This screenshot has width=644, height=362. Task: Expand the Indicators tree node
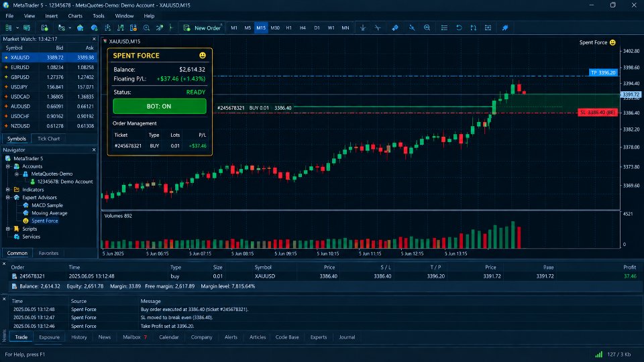click(x=8, y=190)
